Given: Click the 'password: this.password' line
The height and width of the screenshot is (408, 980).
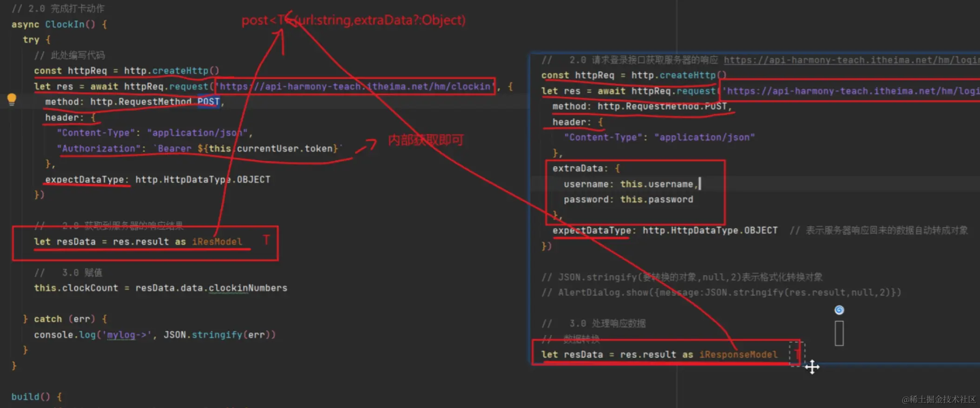Looking at the screenshot, I should [628, 200].
